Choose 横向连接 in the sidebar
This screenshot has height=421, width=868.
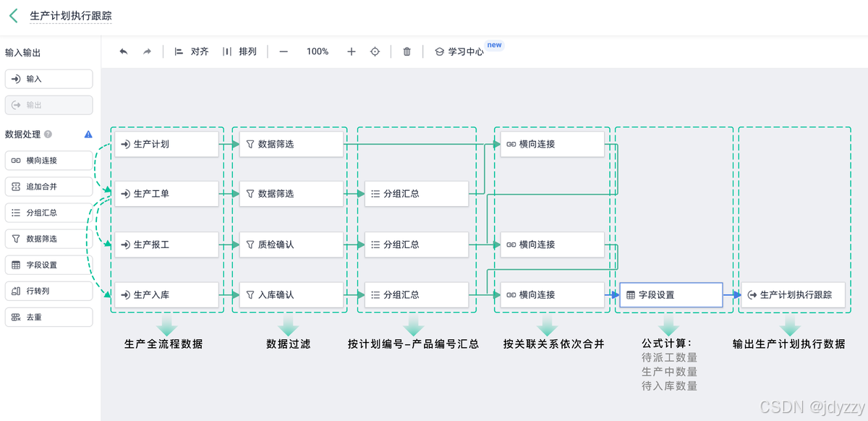[49, 161]
